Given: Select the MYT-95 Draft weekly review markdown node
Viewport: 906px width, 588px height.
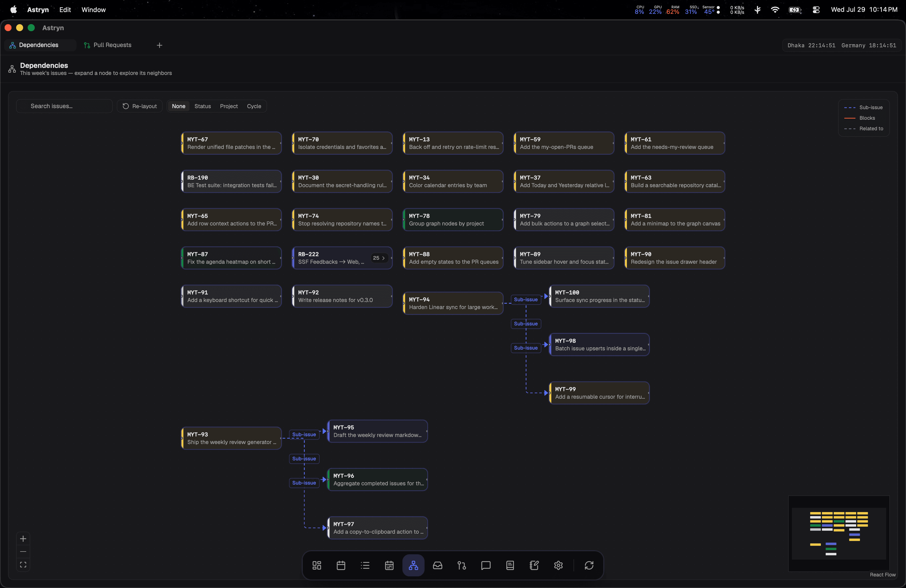Looking at the screenshot, I should (x=378, y=431).
